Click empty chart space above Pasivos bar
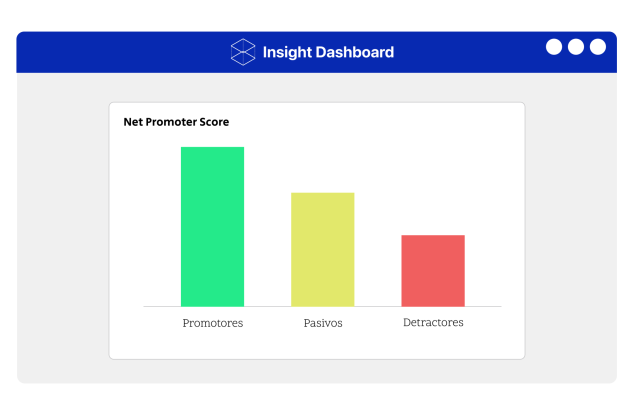Image resolution: width=635 pixels, height=406 pixels. pos(322,160)
